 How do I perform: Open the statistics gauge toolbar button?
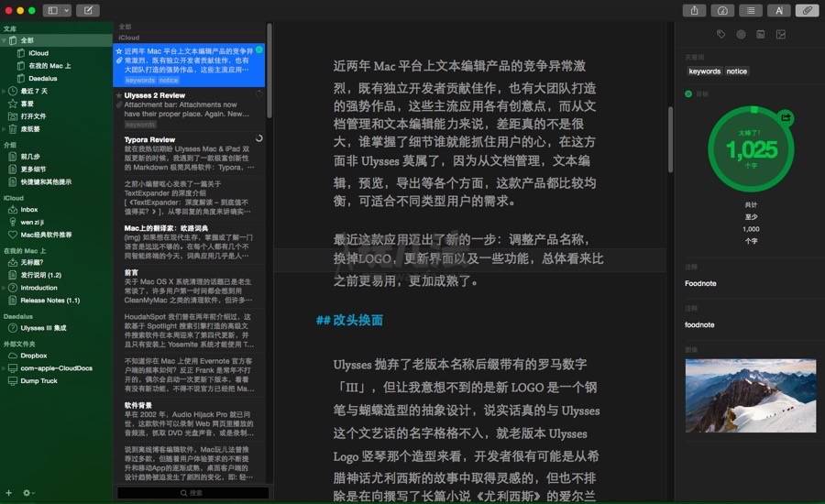pyautogui.click(x=722, y=10)
